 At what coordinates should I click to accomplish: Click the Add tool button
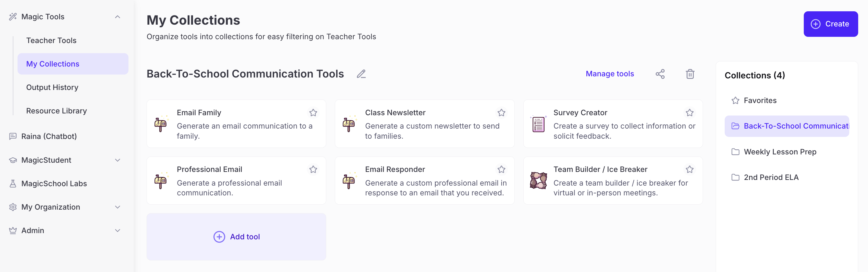236,237
